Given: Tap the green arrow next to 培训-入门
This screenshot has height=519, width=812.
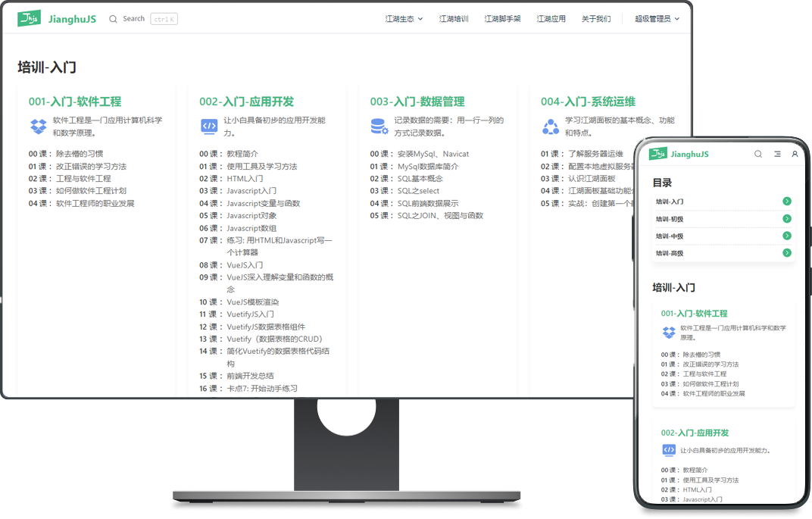Looking at the screenshot, I should tap(787, 202).
